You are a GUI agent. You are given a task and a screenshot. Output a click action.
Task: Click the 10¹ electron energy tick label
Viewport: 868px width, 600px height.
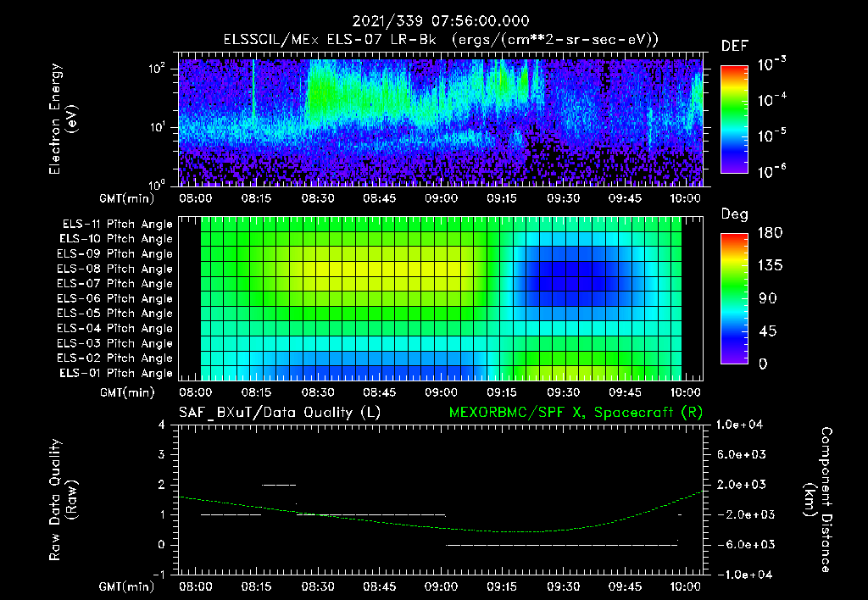(x=157, y=127)
